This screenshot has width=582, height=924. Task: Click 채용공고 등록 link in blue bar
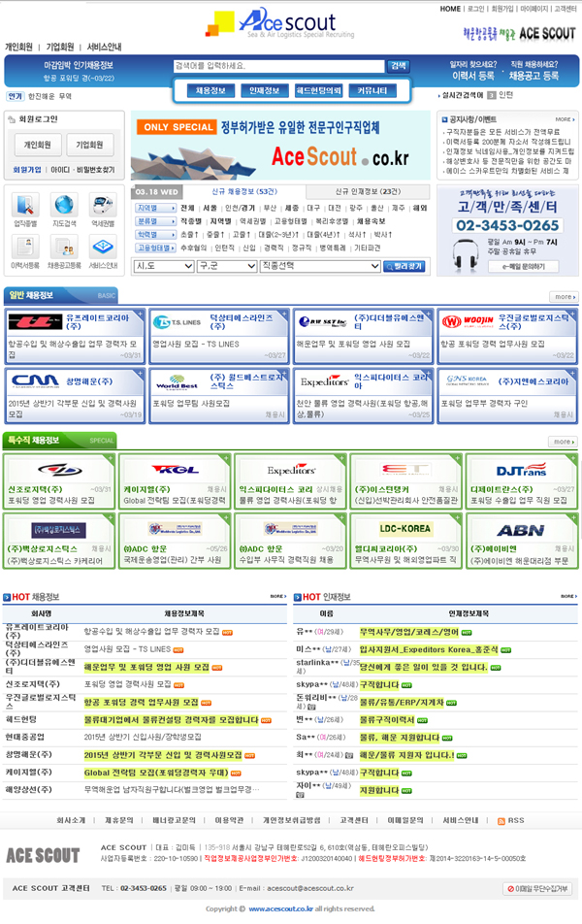(533, 76)
